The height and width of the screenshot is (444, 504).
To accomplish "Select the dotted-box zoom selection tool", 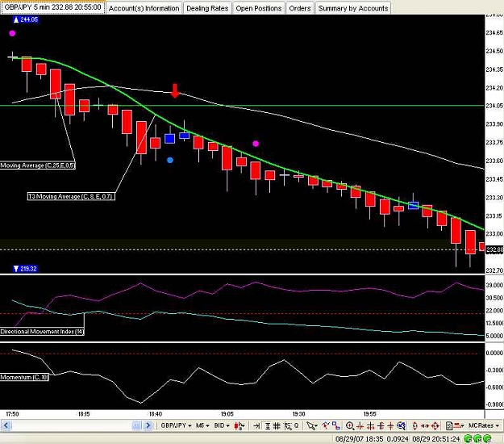I will pyautogui.click(x=288, y=426).
